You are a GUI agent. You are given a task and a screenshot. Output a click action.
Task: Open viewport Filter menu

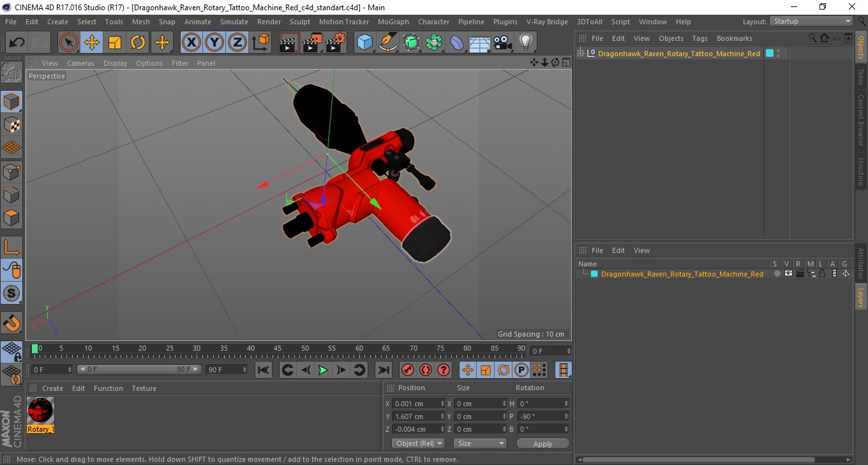[180, 63]
